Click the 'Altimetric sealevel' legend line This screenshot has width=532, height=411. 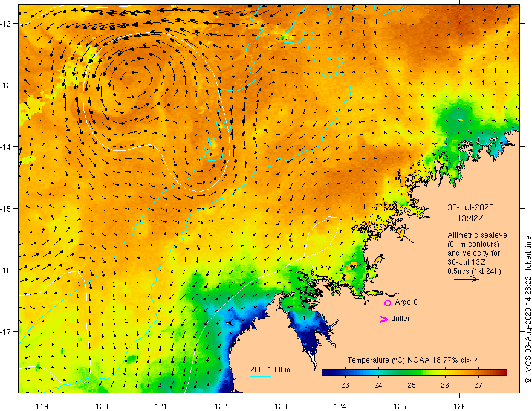pos(478,235)
